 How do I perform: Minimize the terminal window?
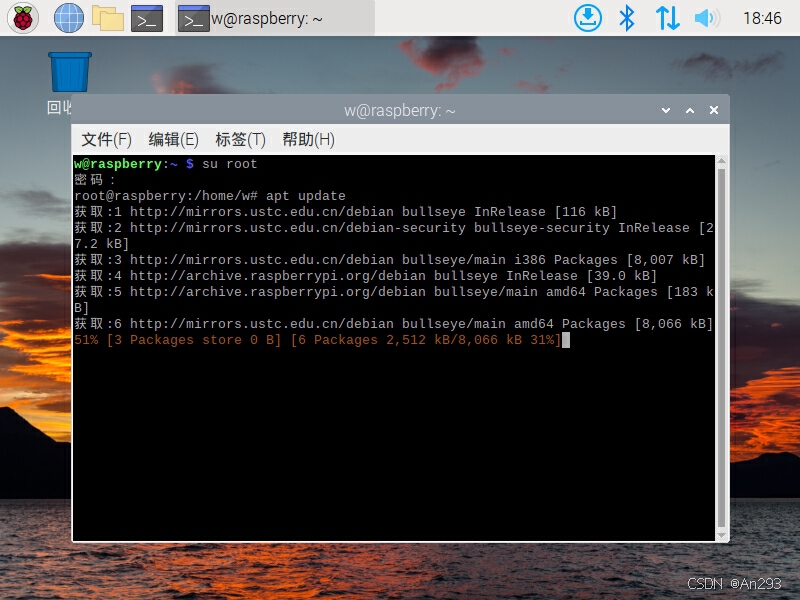click(x=666, y=110)
